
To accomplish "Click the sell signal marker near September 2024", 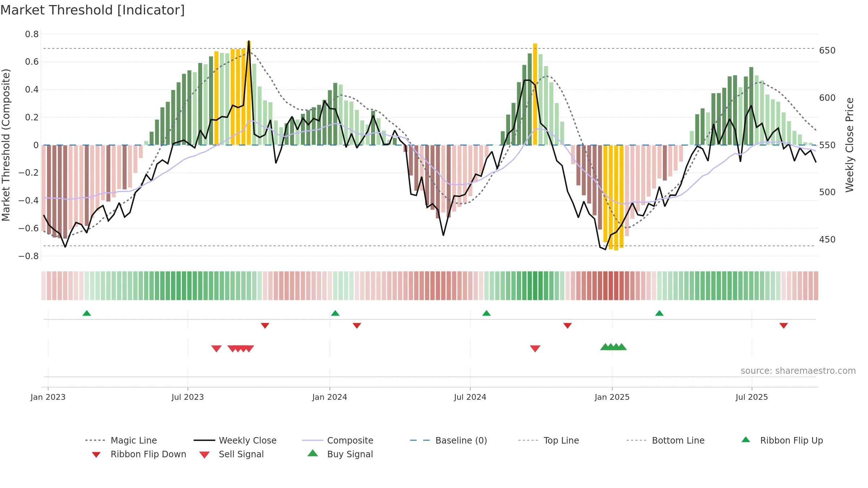I will (535, 348).
